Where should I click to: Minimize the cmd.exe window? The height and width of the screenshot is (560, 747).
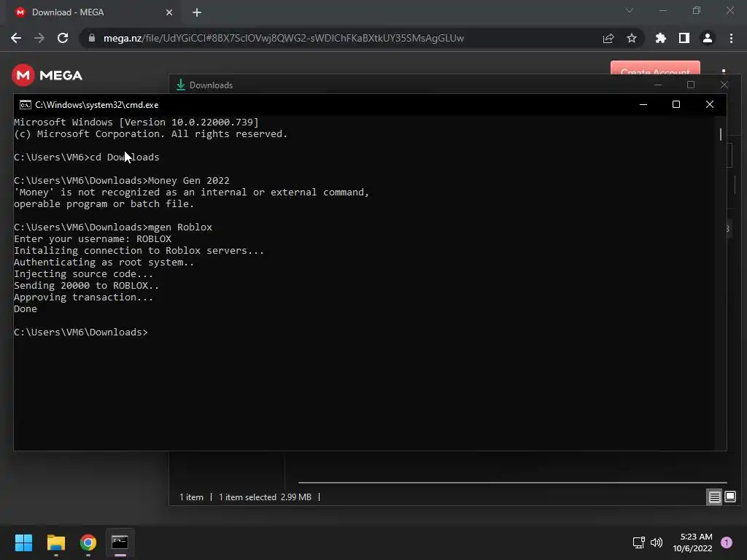pos(643,104)
